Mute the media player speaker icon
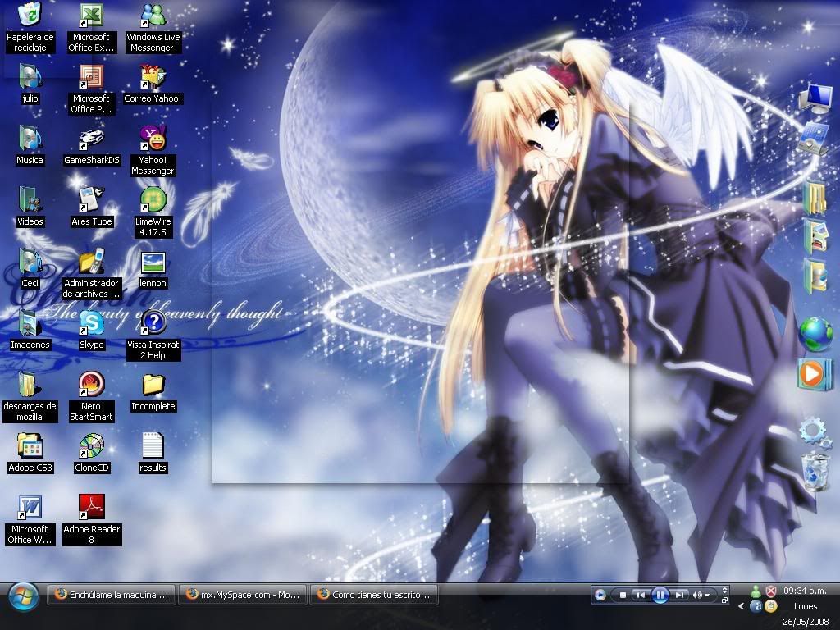This screenshot has width=840, height=630. point(697,595)
